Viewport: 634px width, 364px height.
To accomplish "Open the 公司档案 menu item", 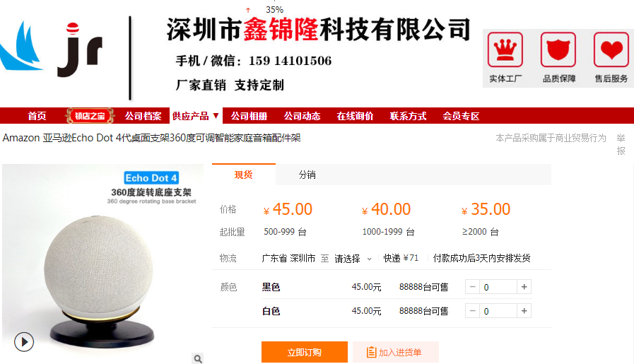I will pyautogui.click(x=143, y=116).
